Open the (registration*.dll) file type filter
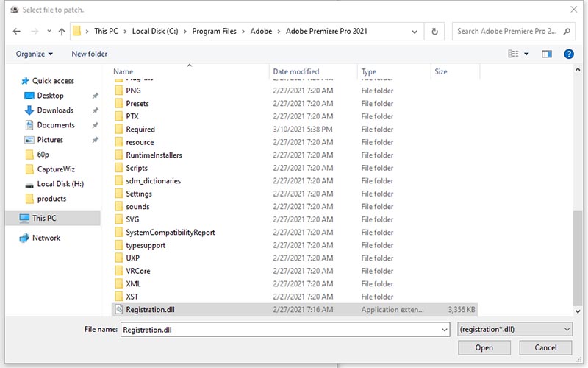The height and width of the screenshot is (368, 588). point(515,329)
